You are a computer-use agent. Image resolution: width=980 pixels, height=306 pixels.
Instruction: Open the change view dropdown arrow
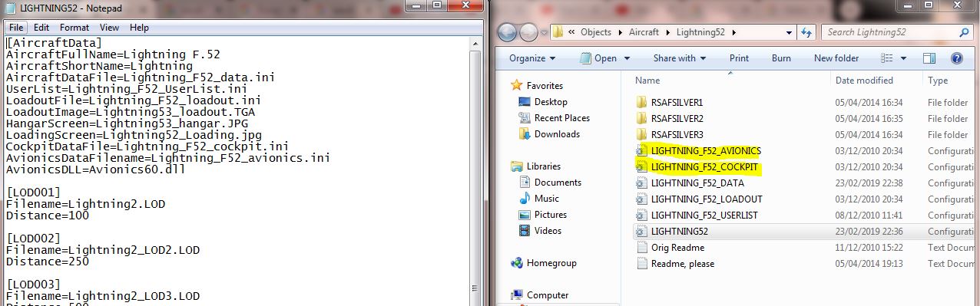coord(903,58)
